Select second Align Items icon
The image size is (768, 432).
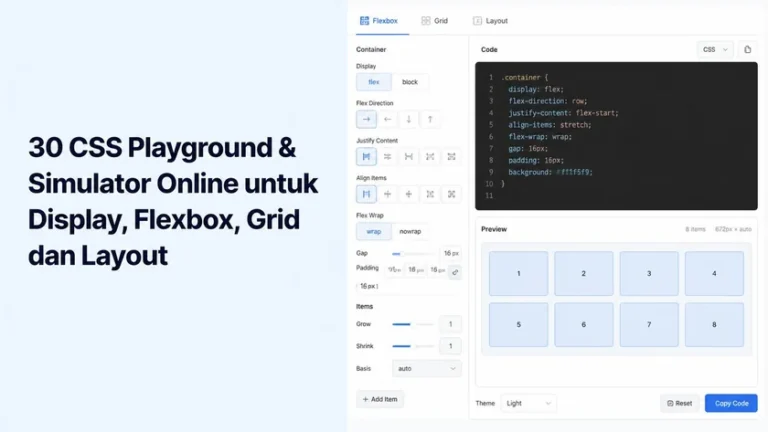(387, 194)
